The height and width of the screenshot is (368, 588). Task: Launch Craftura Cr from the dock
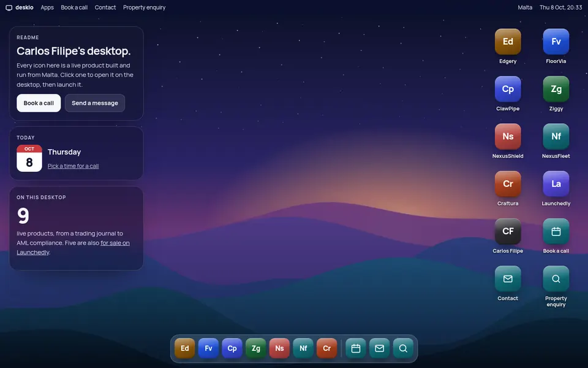pyautogui.click(x=326, y=348)
